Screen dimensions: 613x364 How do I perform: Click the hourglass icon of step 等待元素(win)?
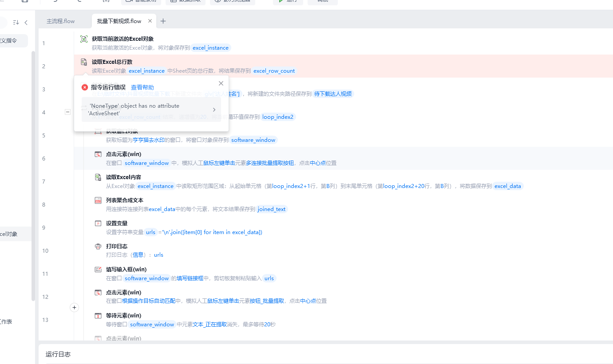click(98, 316)
